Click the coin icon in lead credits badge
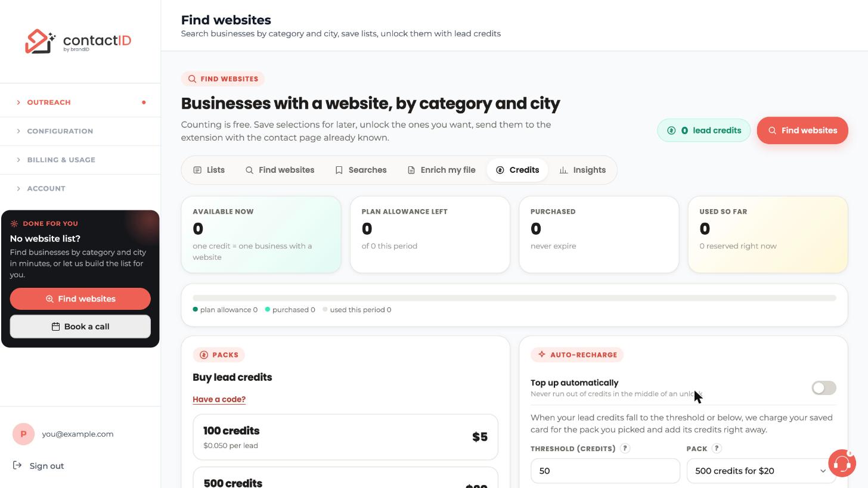Screen dimensions: 868x488 tap(671, 130)
